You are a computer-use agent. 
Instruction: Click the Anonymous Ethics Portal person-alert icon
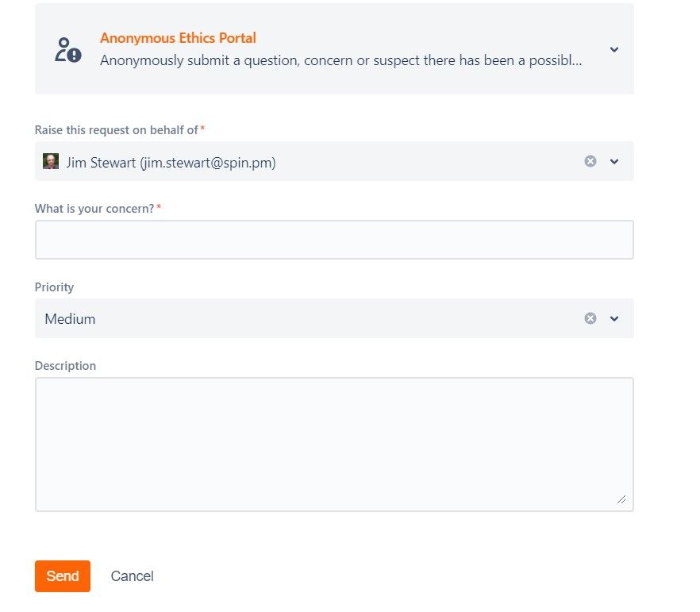68,49
